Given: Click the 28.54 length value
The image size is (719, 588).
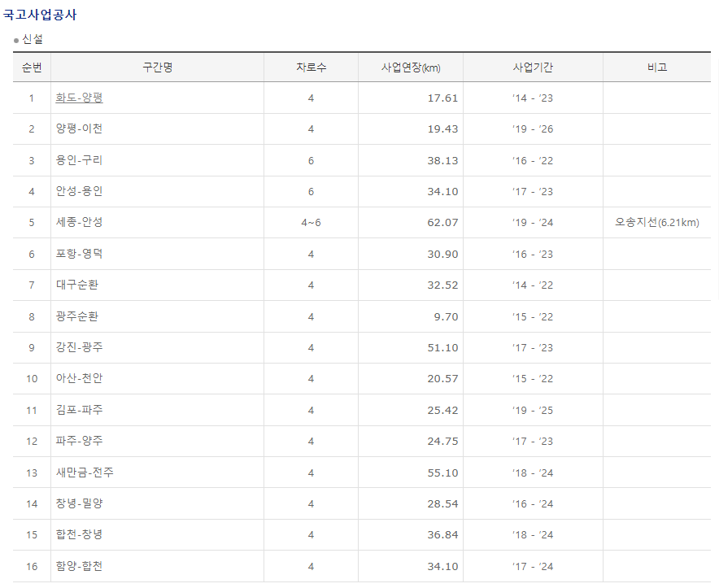Looking at the screenshot, I should pos(443,503).
